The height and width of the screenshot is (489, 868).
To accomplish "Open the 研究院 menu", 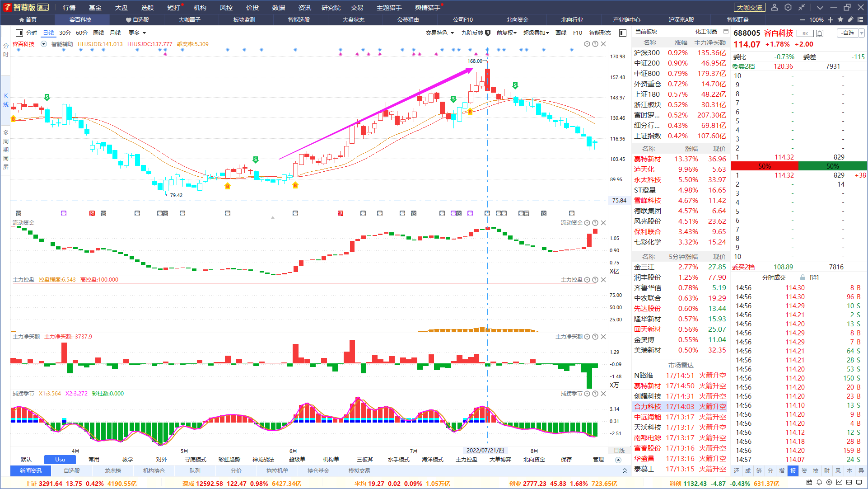I will (x=331, y=7).
